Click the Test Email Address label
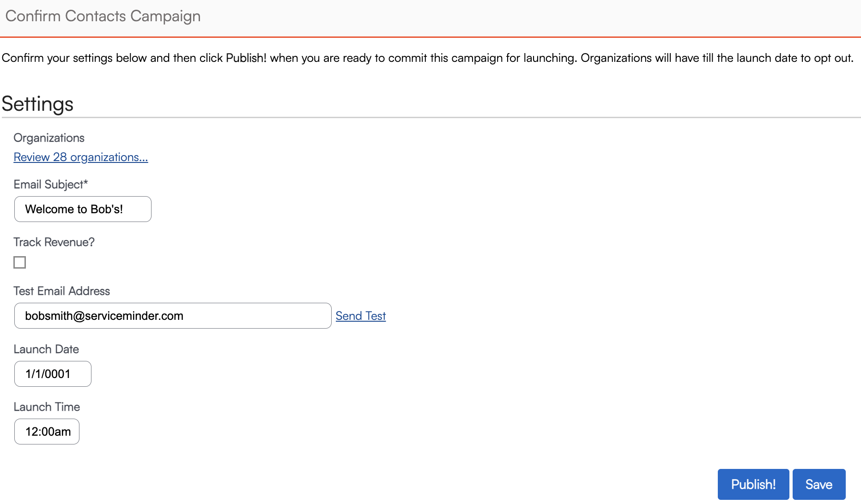The image size is (861, 504). click(62, 291)
